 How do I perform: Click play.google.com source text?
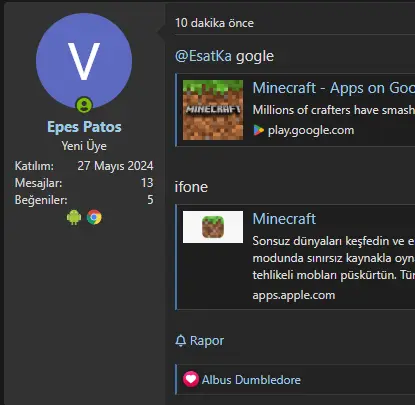(311, 130)
